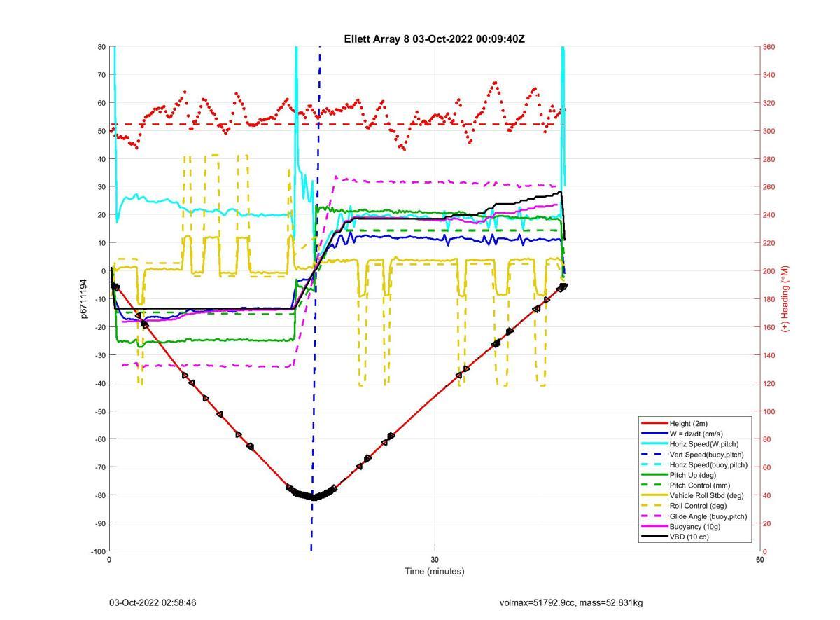Screen dimensions: 840x620
Task: Click the timestamp "03-Oct-2022 02:58:46" below the plot
Action: tap(153, 602)
